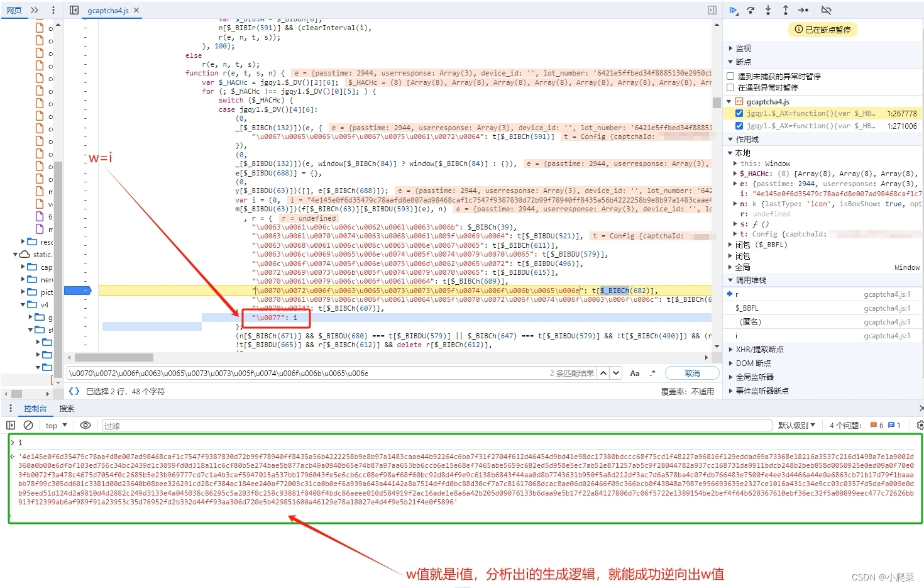The width and height of the screenshot is (924, 588).
Task: Click the 6 warnings issue badge
Action: pos(877,426)
